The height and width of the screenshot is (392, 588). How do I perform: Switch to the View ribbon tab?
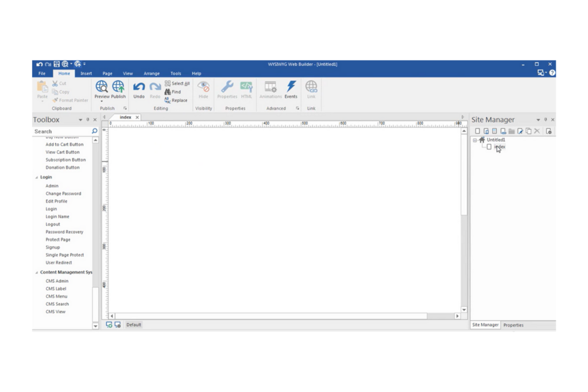coord(128,73)
